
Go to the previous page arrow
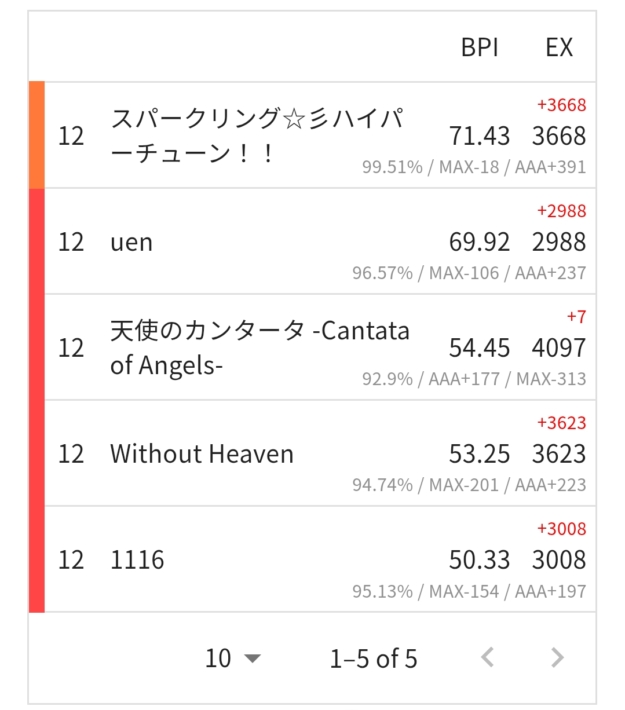(x=488, y=658)
